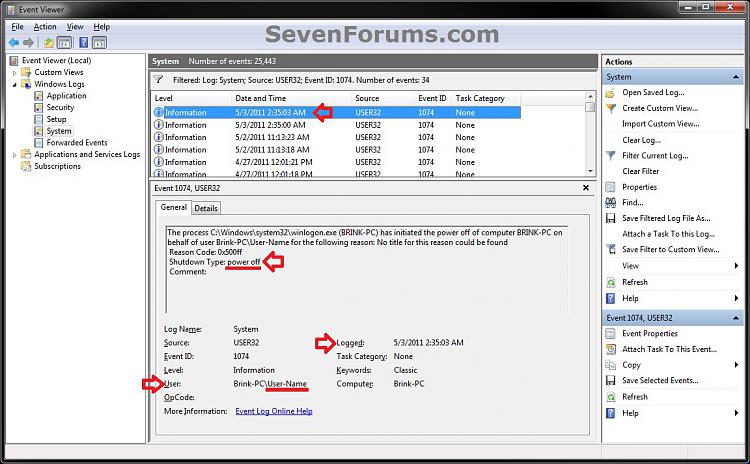Click the Save Filter to Custom View icon

coord(610,249)
